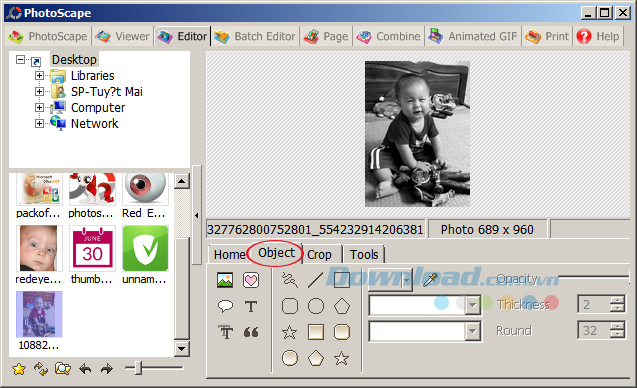637x388 pixels.
Task: Add a speech balloon object
Action: tap(225, 306)
